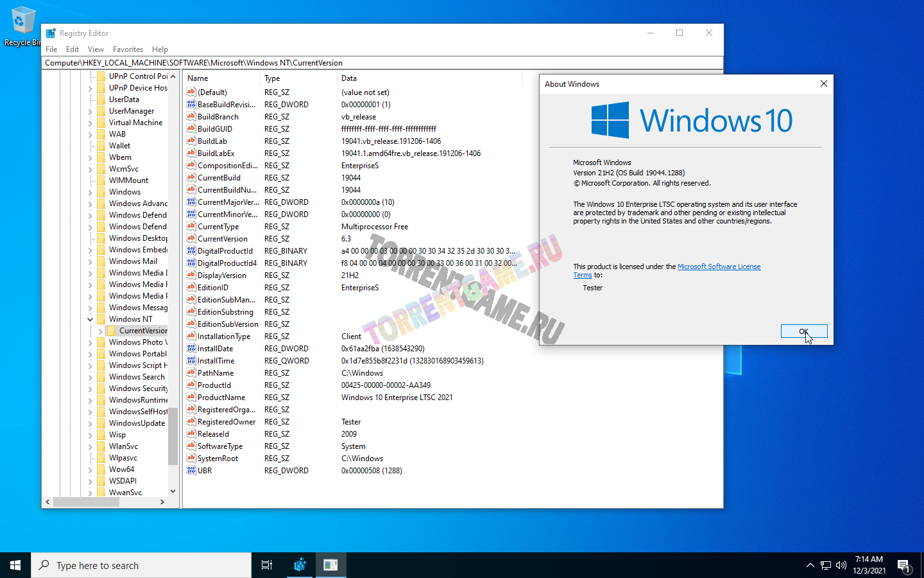Expand the Windows Defender tree node
The height and width of the screenshot is (578, 924).
tap(90, 215)
